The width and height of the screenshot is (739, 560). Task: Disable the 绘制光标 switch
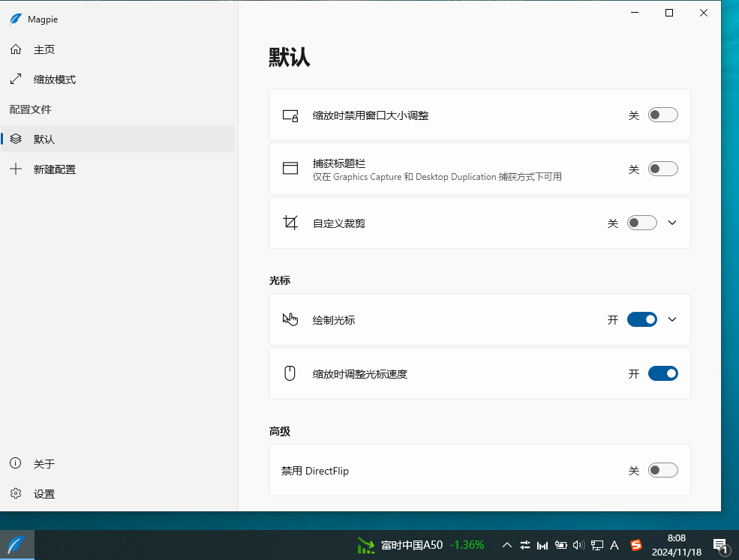tap(642, 319)
